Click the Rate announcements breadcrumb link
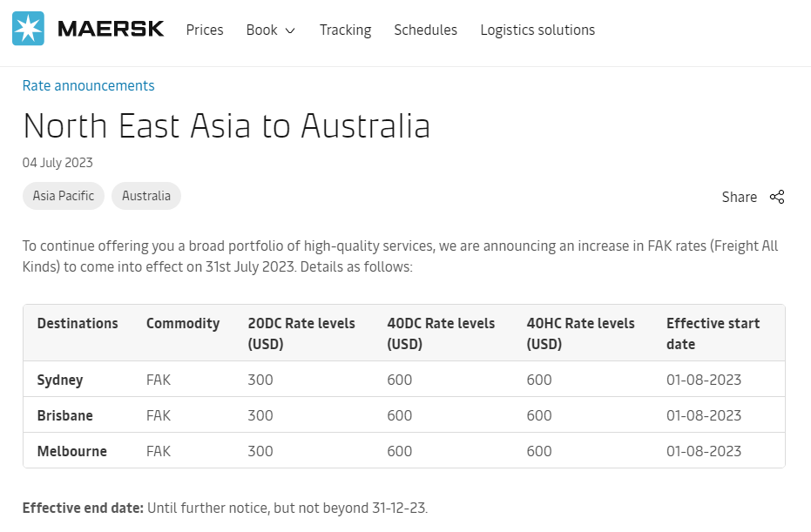Screen dimensions: 811x532 (x=89, y=85)
